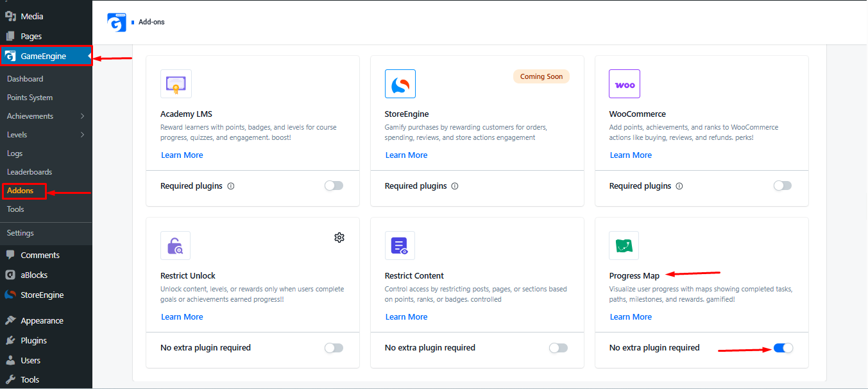Open the Leaderboards menu item
The image size is (868, 389).
30,172
